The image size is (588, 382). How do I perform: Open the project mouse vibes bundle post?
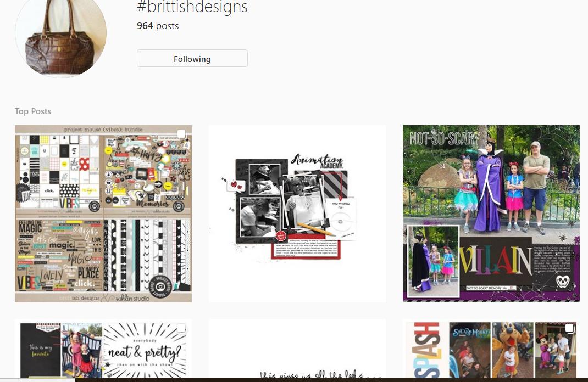tap(103, 214)
